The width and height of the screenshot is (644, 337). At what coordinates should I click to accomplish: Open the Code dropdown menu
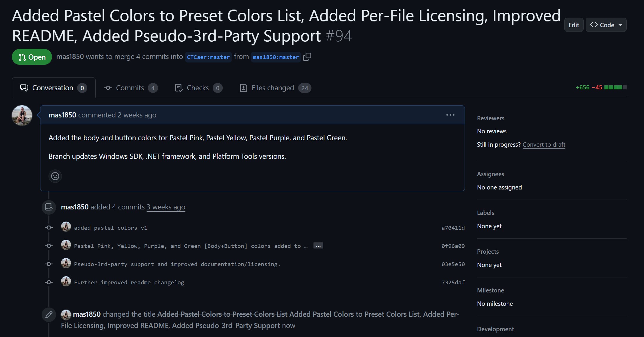pos(606,25)
